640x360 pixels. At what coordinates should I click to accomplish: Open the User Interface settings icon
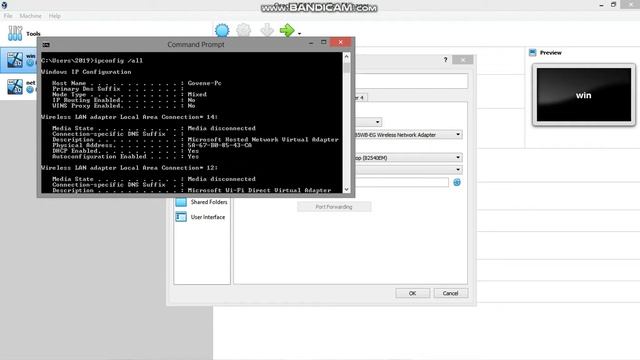click(181, 217)
